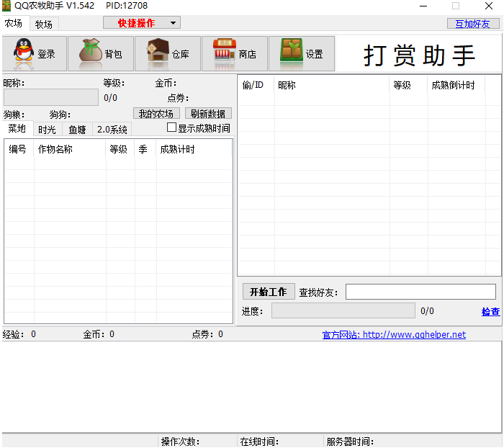Enable 显示成熟时间 checkbox
This screenshot has height=448, width=504.
[x=172, y=127]
